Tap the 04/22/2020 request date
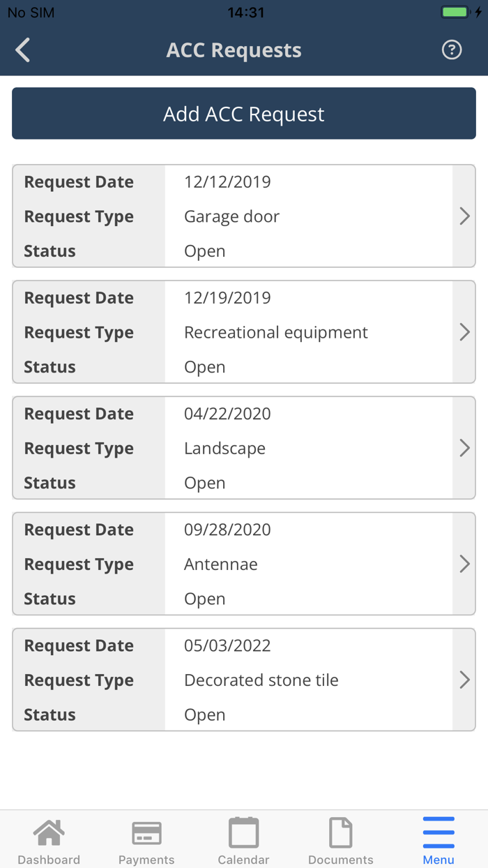Viewport: 488px width, 868px height. click(227, 413)
